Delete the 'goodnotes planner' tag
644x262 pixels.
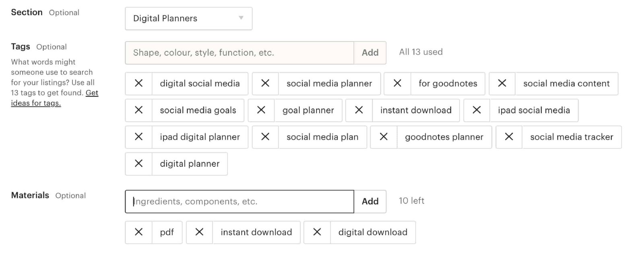[x=384, y=137]
